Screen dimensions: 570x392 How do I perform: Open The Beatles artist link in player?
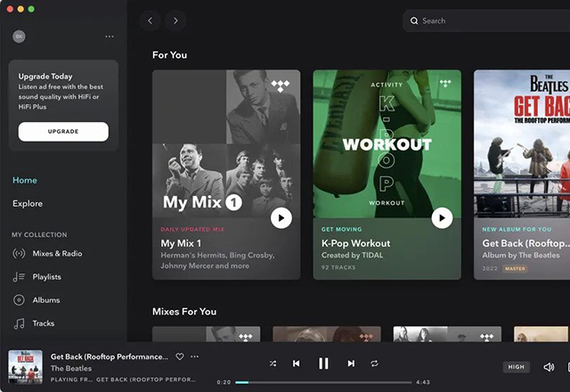tap(71, 368)
